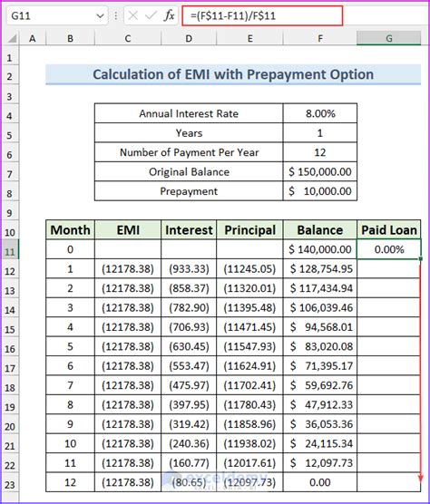Screen dimensions: 430x504
Task: Select the $ 59,692.76 balance cell
Action: click(320, 385)
